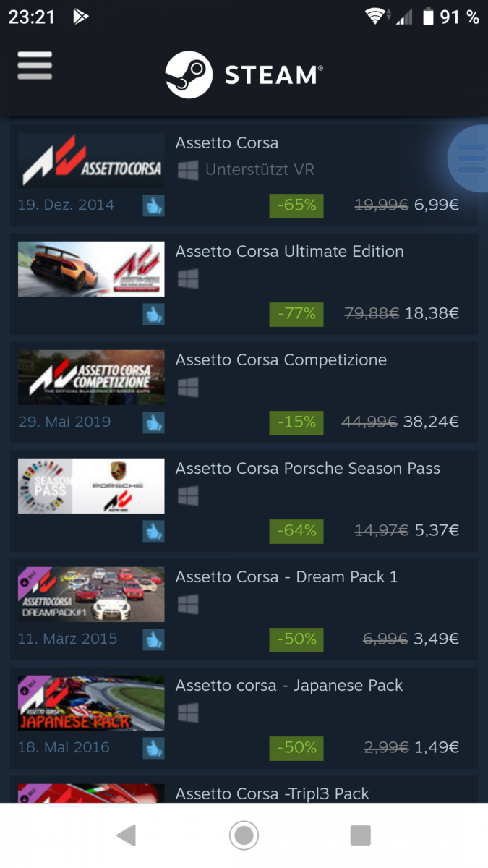Tap Windows platform icon under Assetto Corsa

coord(188,170)
